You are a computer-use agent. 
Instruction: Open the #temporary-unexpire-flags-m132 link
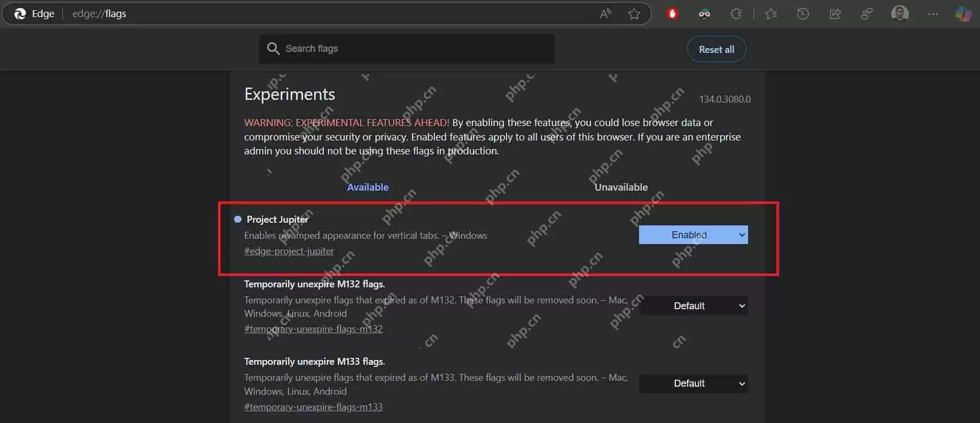(313, 329)
